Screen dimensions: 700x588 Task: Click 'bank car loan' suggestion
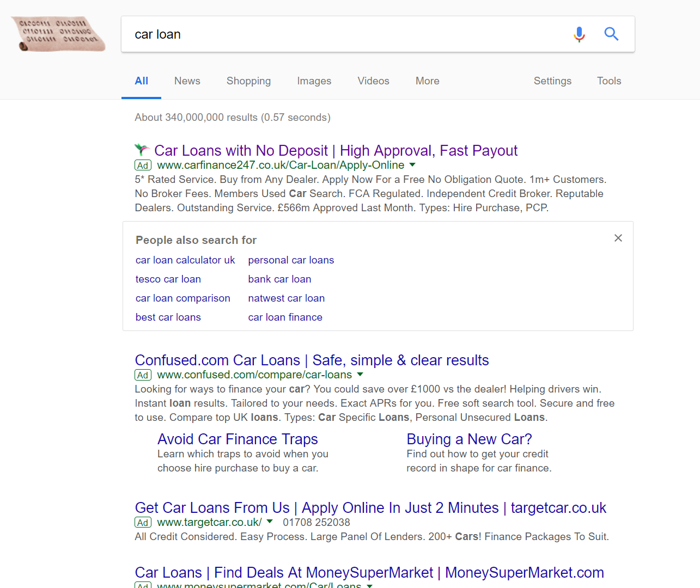pyautogui.click(x=279, y=279)
